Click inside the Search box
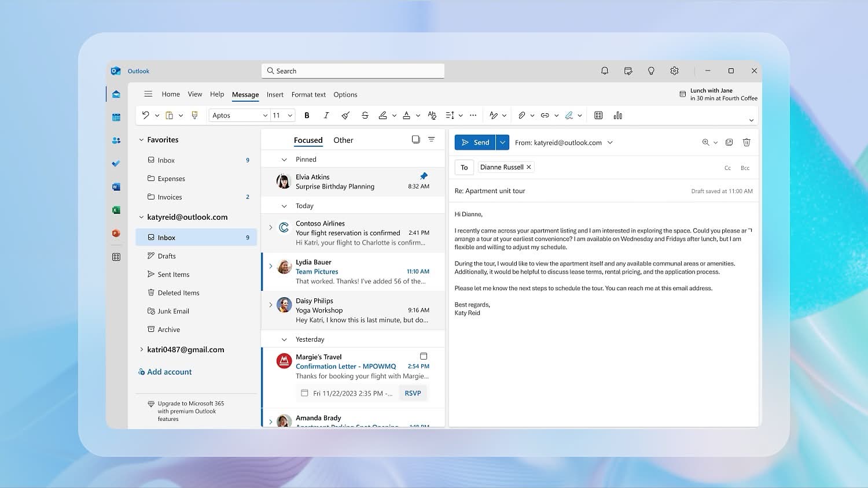The image size is (868, 488). click(x=352, y=71)
